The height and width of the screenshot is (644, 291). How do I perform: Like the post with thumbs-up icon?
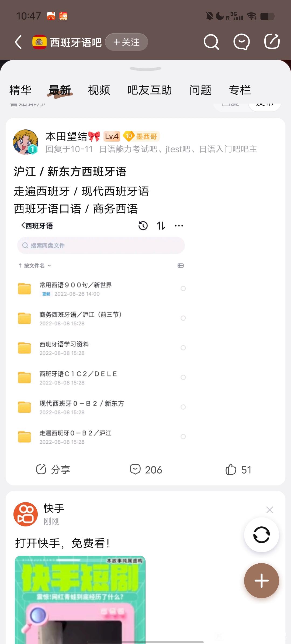pyautogui.click(x=238, y=470)
